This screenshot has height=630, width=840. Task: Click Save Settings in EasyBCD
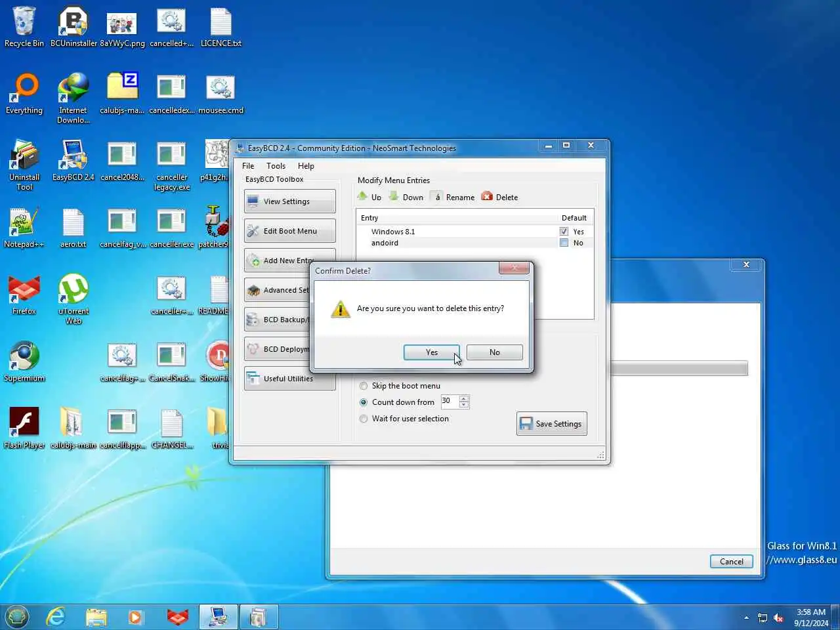click(x=551, y=424)
